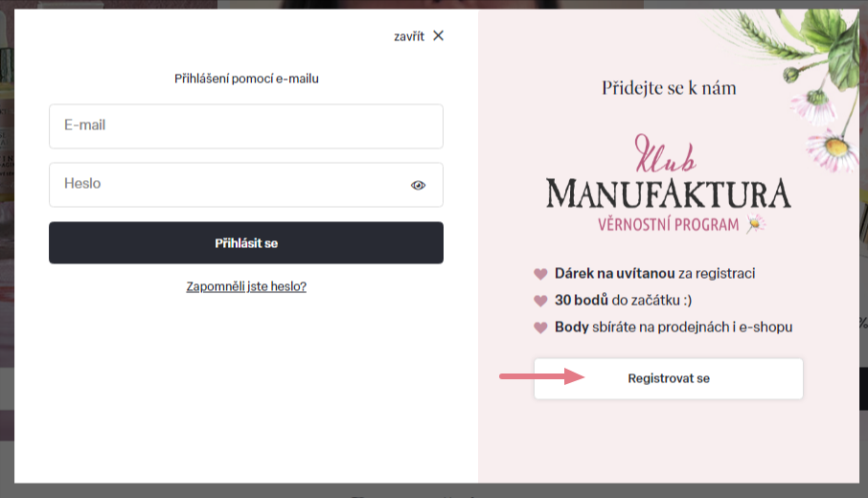Click "Body sbíráte na prodejnách i e-shopu" text

(674, 327)
